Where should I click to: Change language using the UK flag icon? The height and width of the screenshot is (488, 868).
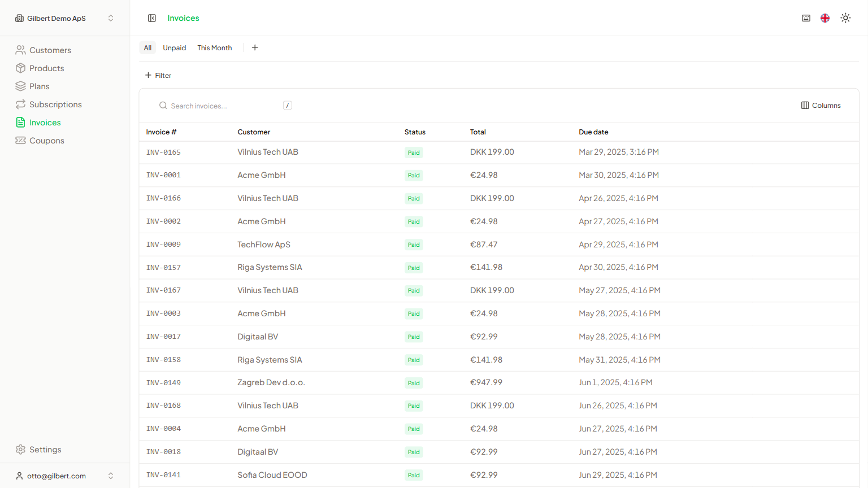click(x=824, y=18)
